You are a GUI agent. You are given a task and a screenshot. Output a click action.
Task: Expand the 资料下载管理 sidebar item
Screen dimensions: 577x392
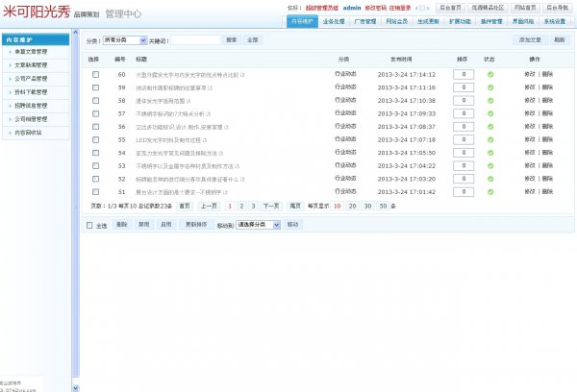click(x=31, y=92)
